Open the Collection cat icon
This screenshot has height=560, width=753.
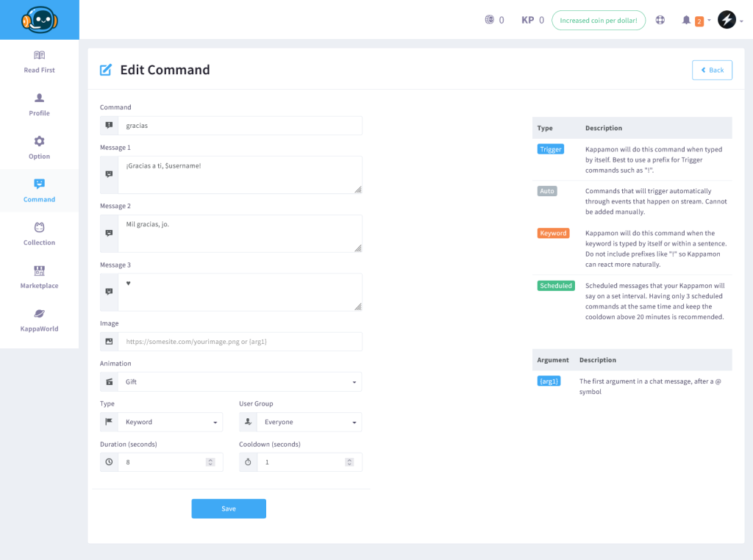39,228
